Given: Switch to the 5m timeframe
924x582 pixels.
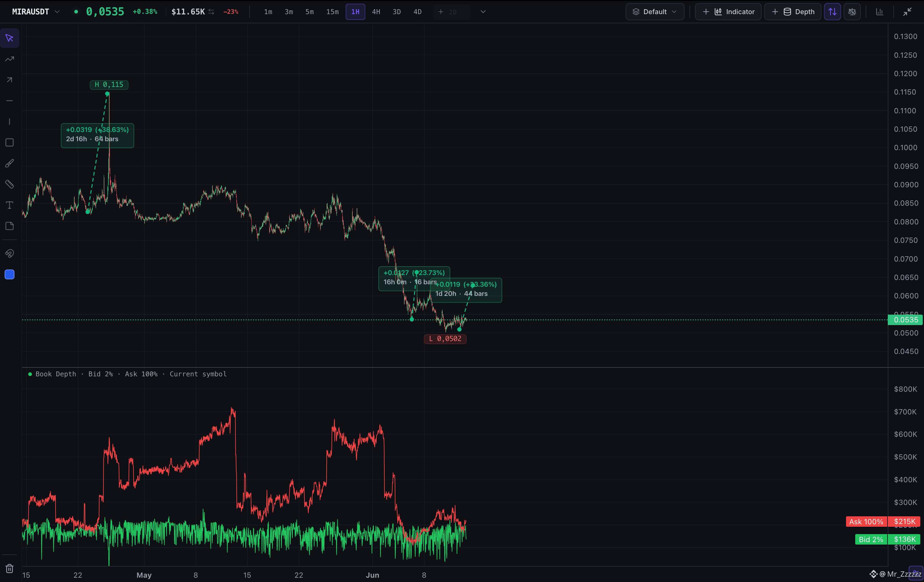Looking at the screenshot, I should 310,12.
